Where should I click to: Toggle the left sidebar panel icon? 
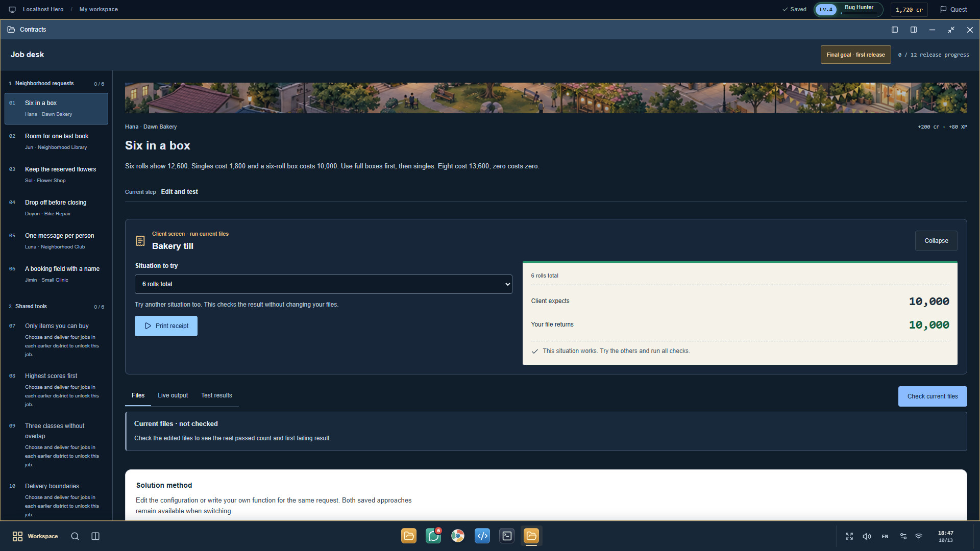(x=895, y=30)
